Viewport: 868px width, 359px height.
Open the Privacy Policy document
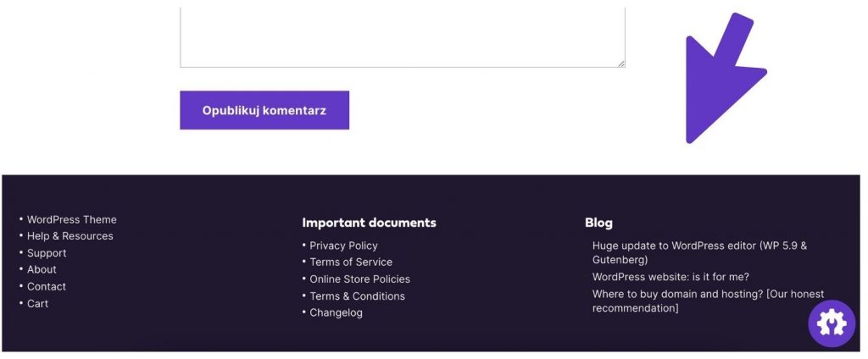343,246
